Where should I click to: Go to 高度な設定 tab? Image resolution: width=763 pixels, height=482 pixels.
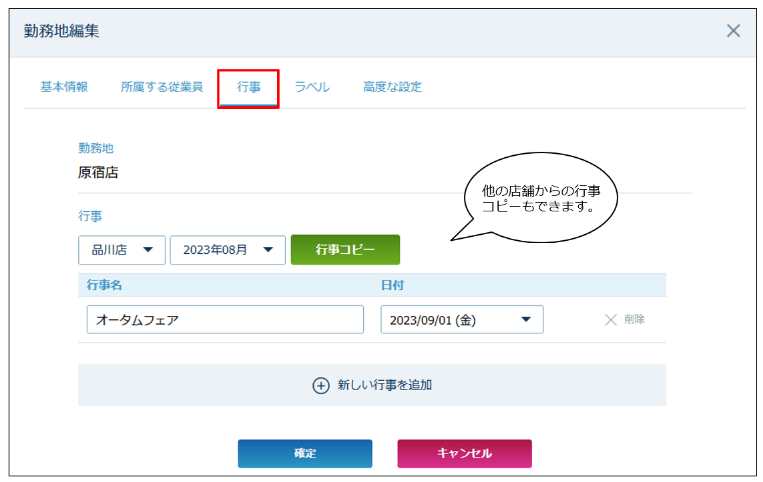(x=392, y=87)
